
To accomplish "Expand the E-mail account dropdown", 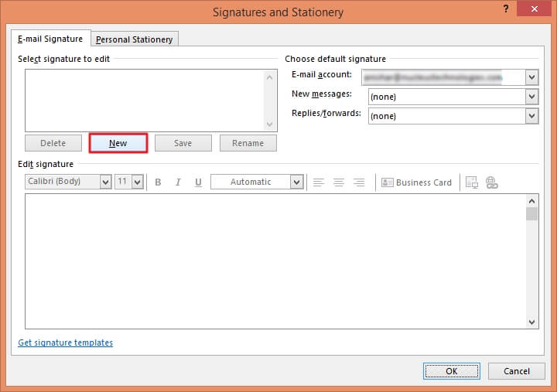I will pyautogui.click(x=531, y=77).
